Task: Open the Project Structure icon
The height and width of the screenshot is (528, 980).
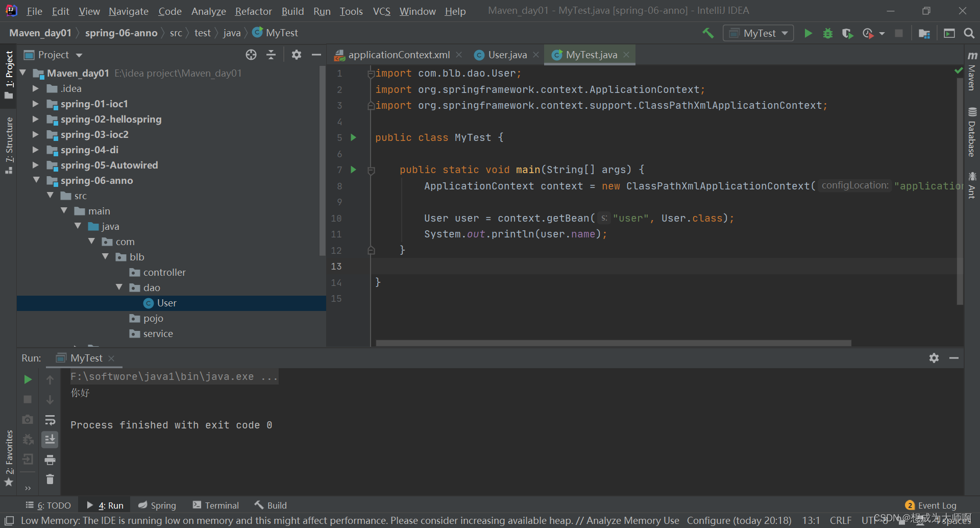Action: click(924, 33)
